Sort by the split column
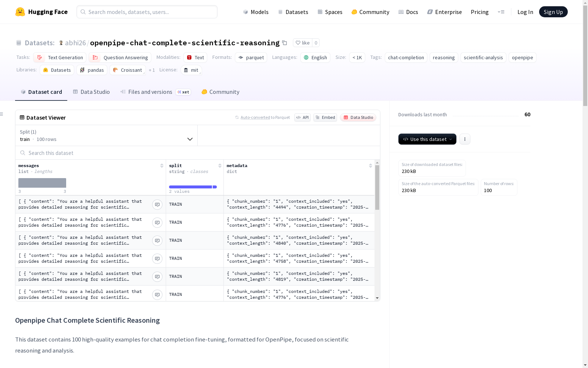588x368 pixels. click(x=220, y=166)
